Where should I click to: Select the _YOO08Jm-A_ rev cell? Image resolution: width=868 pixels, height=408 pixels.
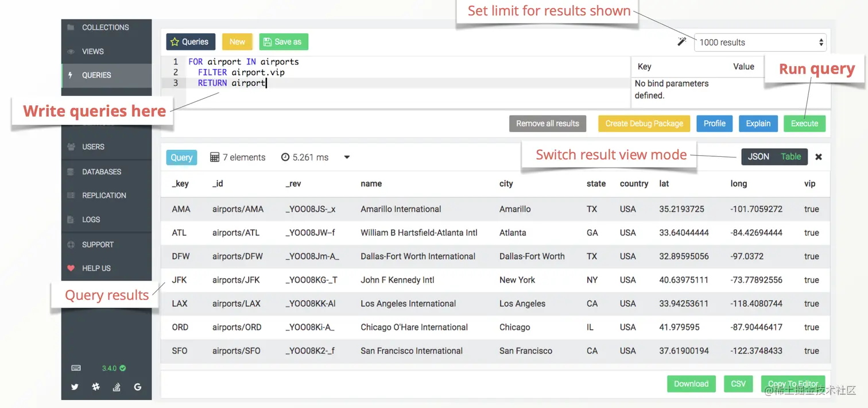point(312,256)
